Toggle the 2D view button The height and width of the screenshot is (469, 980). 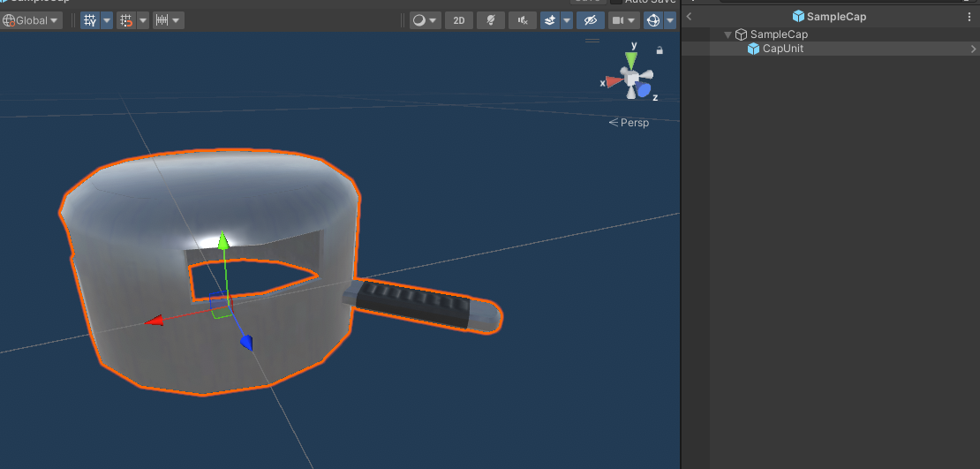[x=459, y=20]
